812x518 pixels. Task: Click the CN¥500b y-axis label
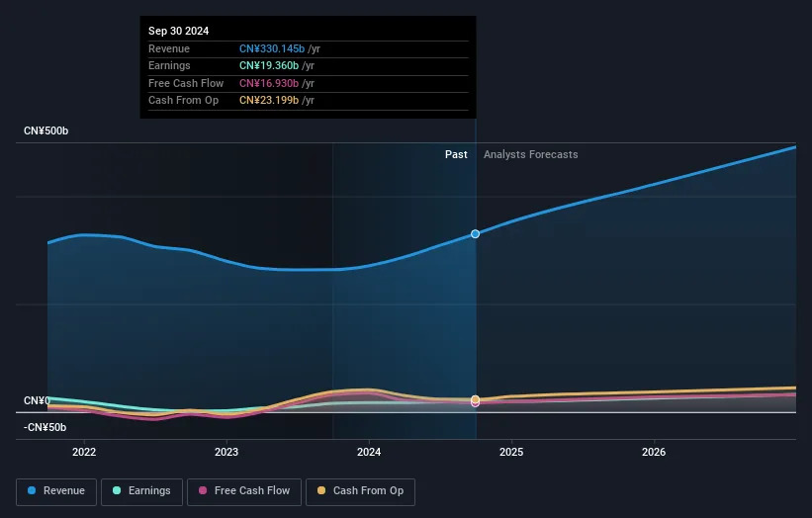pyautogui.click(x=46, y=130)
